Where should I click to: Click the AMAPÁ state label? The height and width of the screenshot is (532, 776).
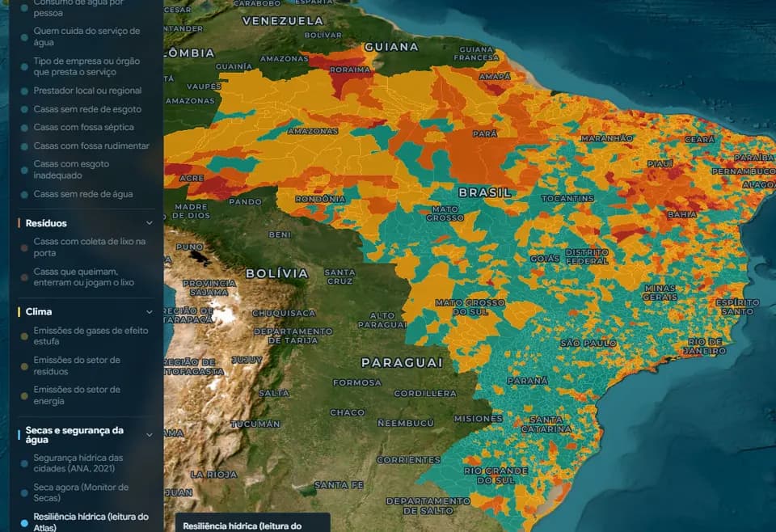(x=495, y=77)
